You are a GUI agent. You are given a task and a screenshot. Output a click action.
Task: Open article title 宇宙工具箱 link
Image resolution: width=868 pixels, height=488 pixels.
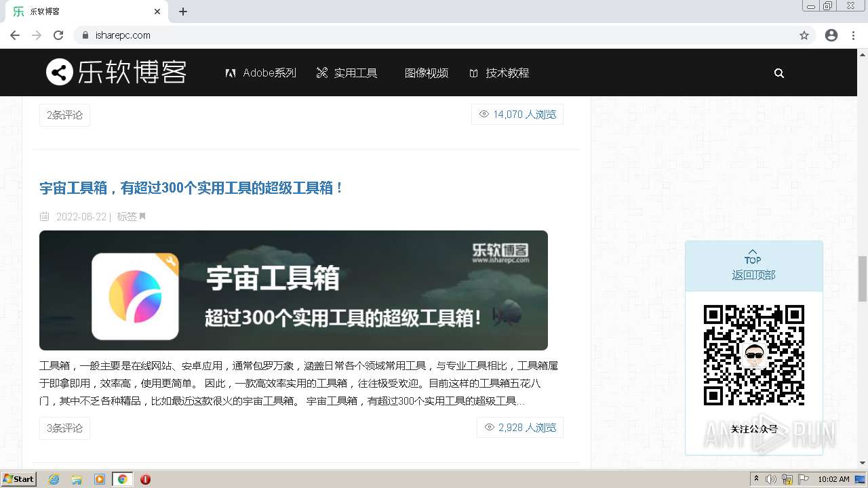[x=192, y=188]
